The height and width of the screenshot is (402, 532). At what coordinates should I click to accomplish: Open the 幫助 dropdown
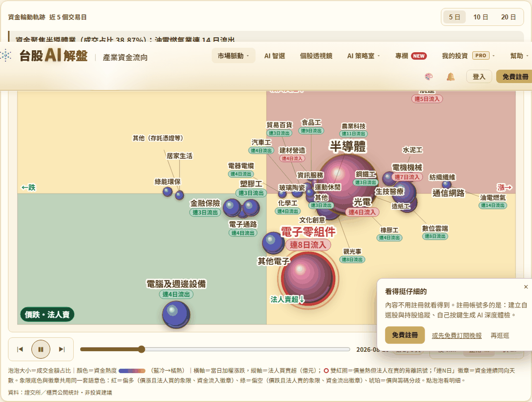tap(519, 56)
